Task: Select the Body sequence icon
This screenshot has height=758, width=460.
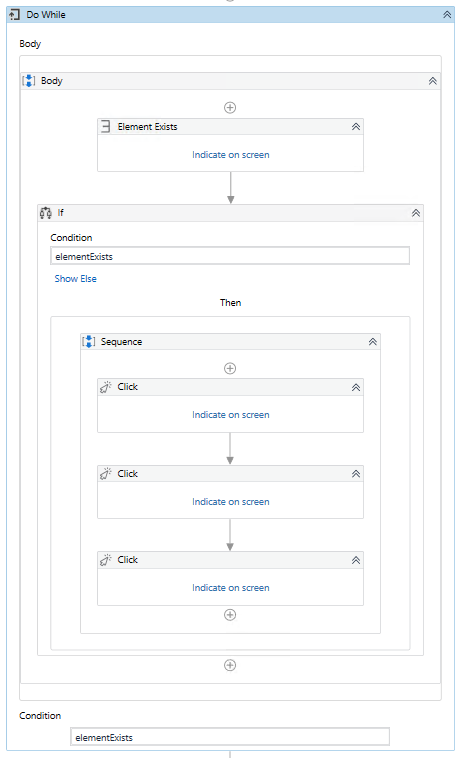Action: pyautogui.click(x=29, y=81)
